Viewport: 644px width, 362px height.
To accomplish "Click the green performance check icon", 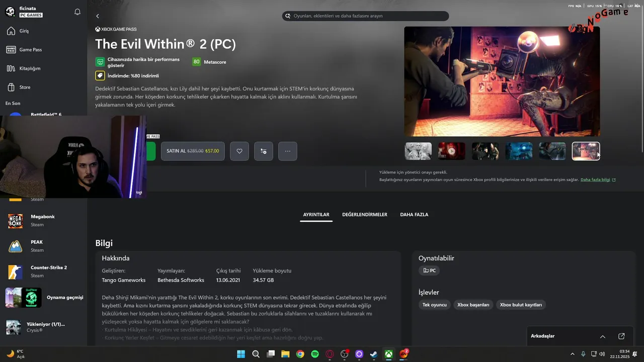I will 100,62.
